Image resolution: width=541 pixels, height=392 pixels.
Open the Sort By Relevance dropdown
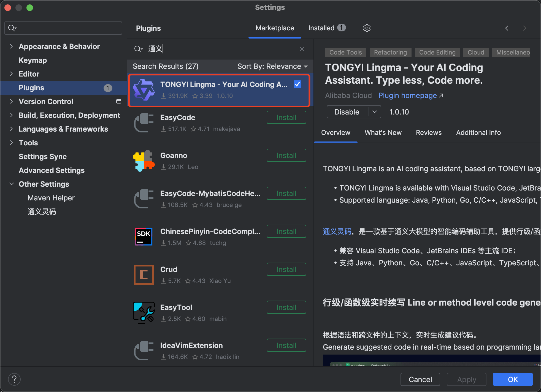tap(272, 66)
